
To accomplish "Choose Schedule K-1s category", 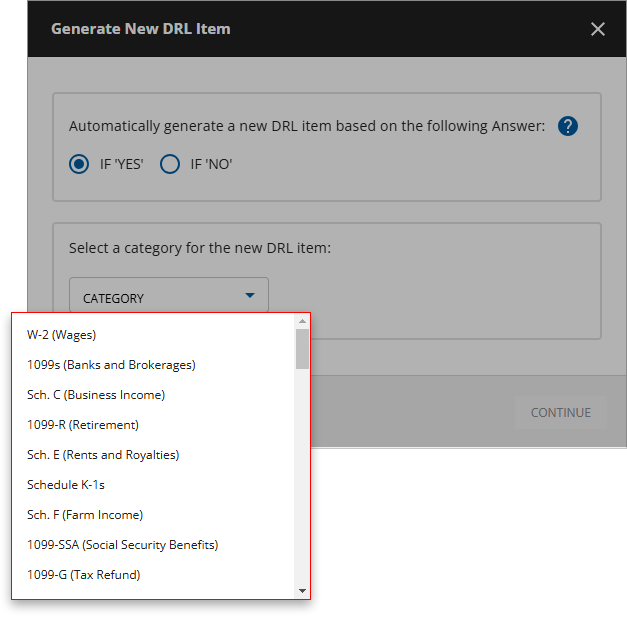I will (x=66, y=485).
